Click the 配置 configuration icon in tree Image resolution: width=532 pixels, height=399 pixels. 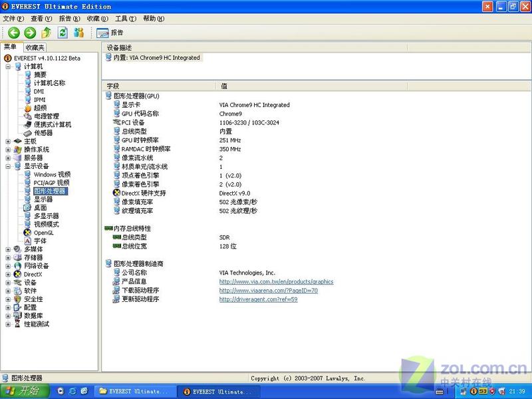18,307
